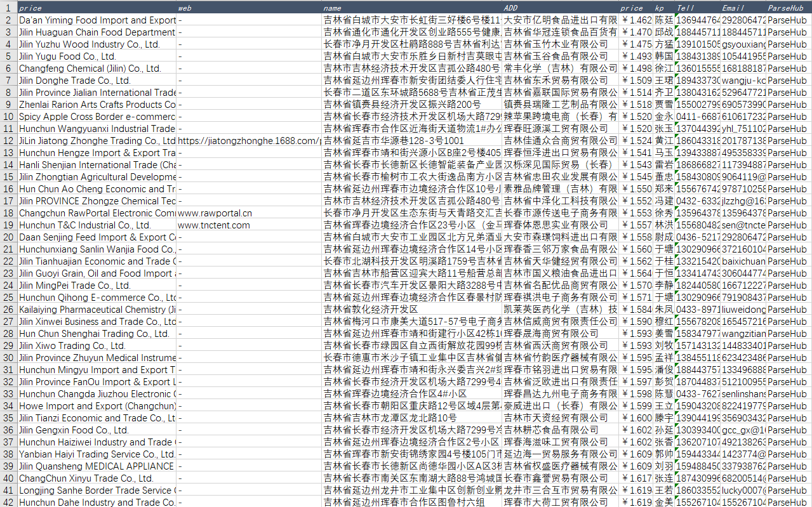Open link 'https://jiatongzhonghe.1688.com/'
This screenshot has height=507, width=812.
click(x=250, y=141)
